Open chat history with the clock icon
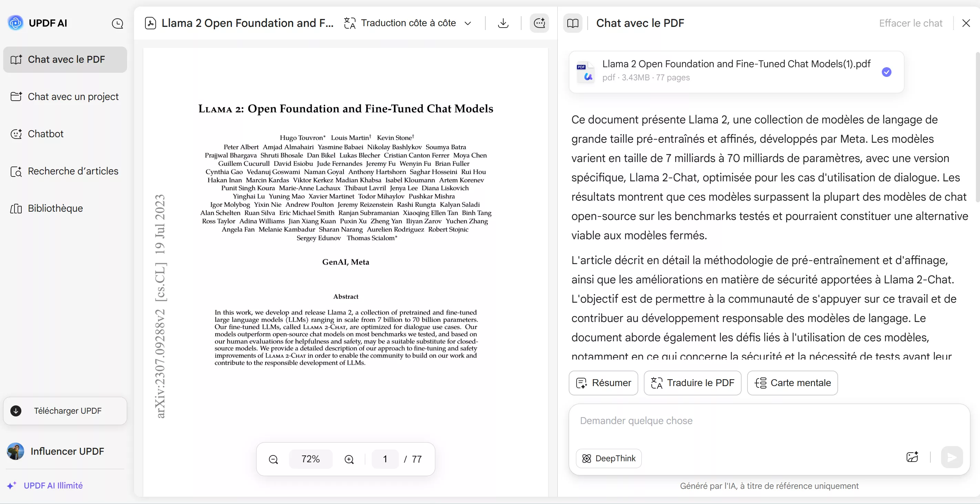980x504 pixels. [x=118, y=23]
